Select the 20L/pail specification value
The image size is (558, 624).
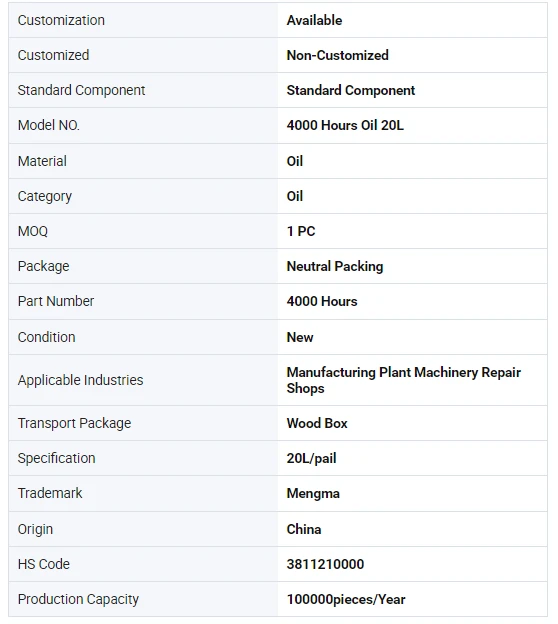click(x=311, y=458)
